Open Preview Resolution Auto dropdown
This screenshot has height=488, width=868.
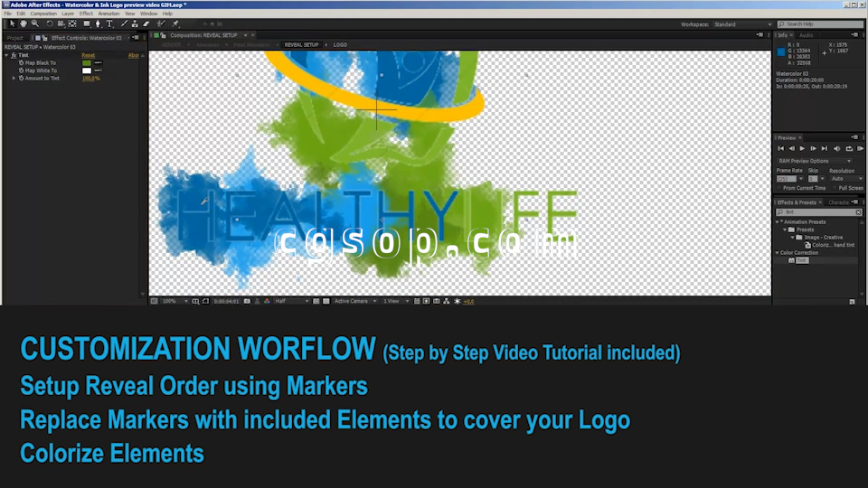846,179
